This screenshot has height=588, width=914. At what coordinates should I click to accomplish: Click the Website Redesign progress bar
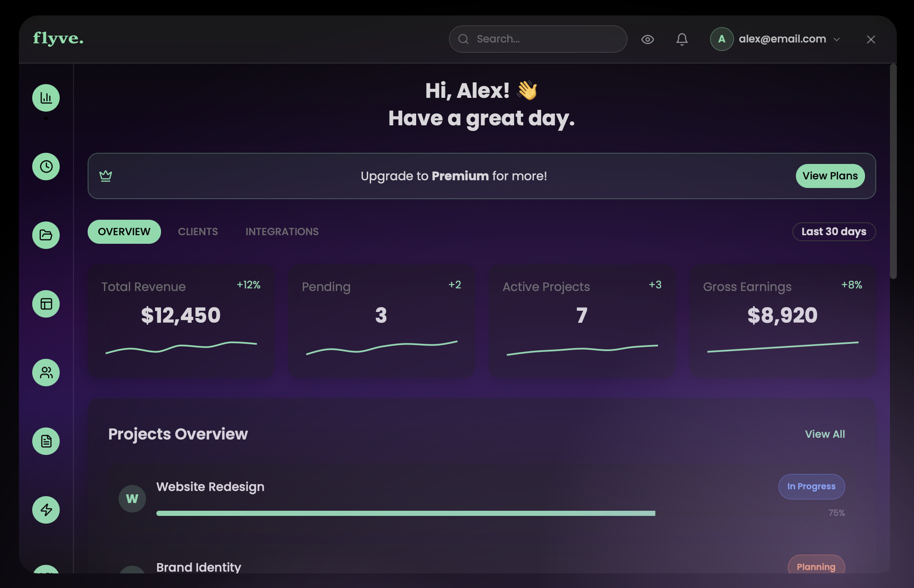click(405, 512)
